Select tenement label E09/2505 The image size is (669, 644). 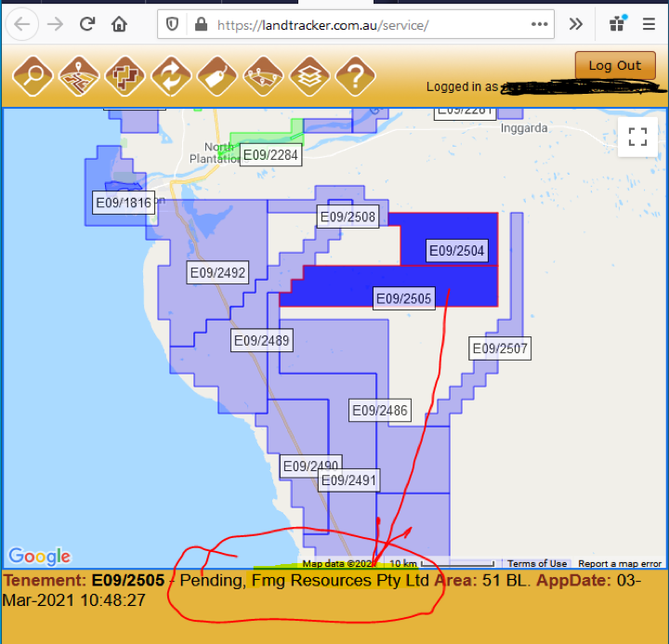[x=403, y=298]
